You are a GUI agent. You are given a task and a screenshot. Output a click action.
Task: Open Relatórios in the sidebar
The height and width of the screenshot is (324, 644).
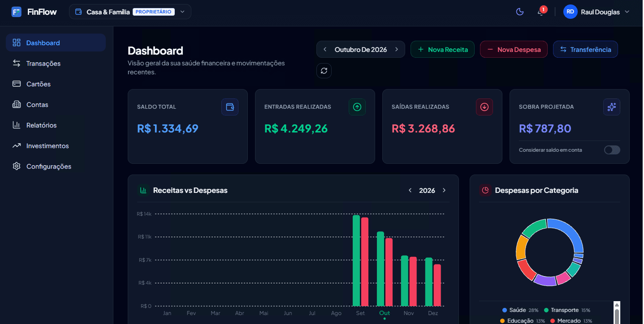(56, 125)
